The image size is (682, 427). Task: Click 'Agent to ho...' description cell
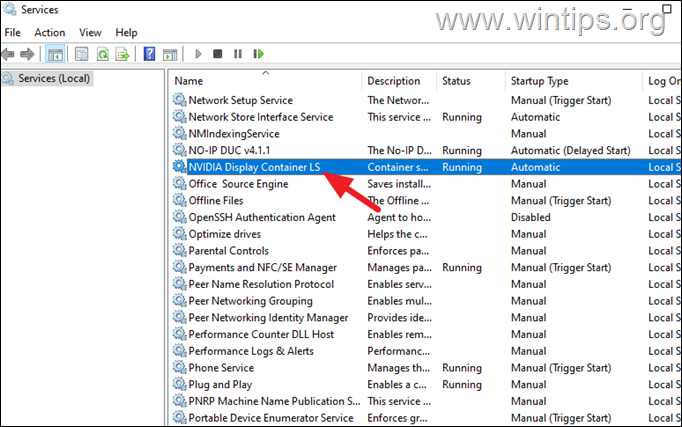399,217
